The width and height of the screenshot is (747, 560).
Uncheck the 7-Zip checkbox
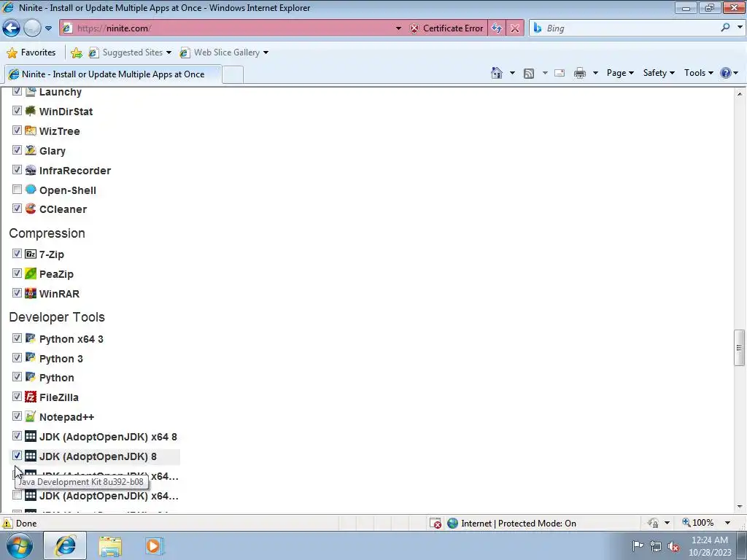pos(18,253)
